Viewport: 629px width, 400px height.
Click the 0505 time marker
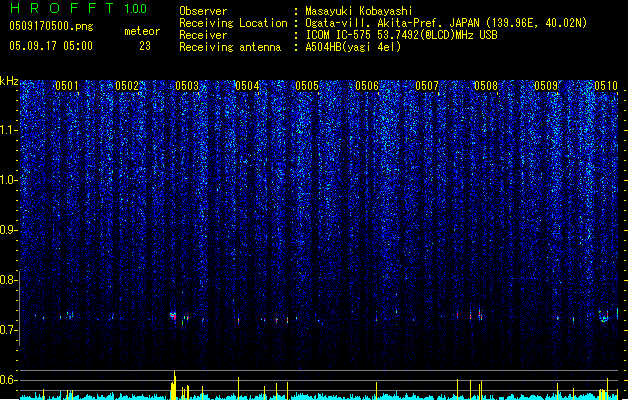point(307,86)
